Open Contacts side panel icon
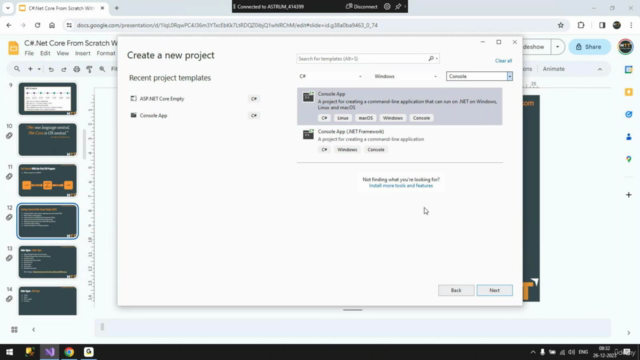The height and width of the screenshot is (360, 640). 629,137
